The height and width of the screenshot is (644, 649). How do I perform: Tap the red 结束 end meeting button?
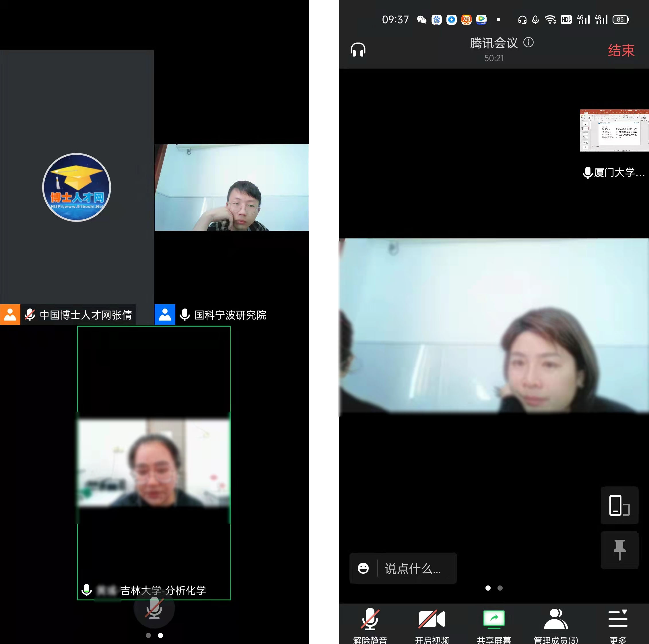point(621,51)
